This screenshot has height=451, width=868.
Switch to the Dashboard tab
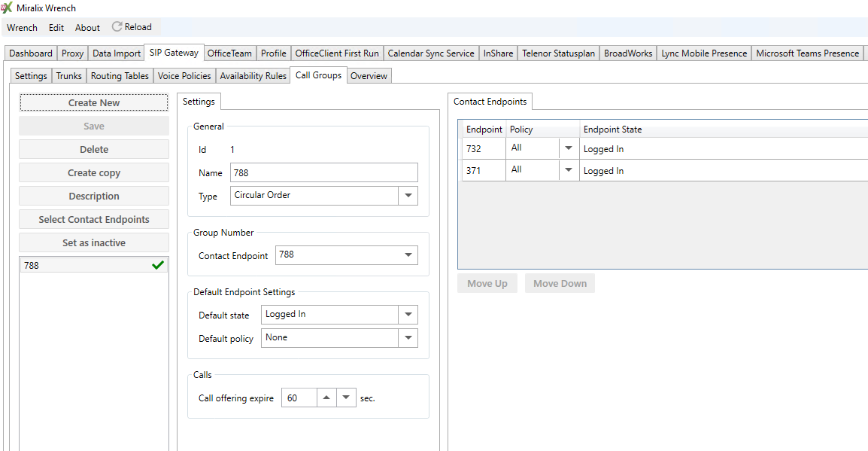(30, 53)
